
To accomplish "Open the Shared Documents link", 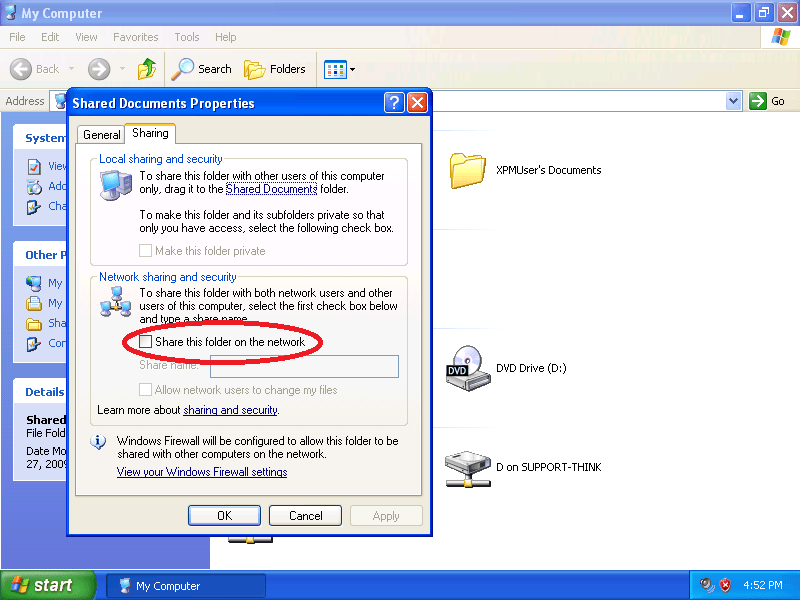I will point(271,189).
